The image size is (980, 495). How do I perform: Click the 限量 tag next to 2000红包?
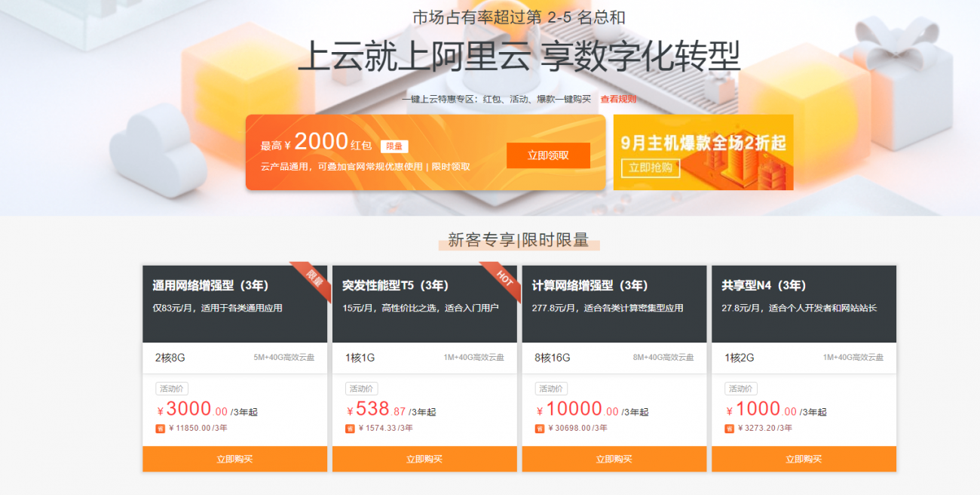tap(394, 146)
